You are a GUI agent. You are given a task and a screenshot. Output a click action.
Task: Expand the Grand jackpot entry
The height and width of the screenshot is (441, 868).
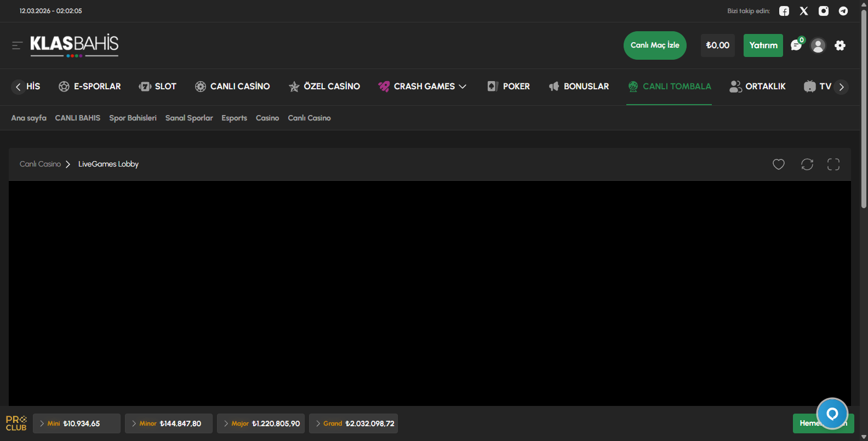click(x=353, y=423)
